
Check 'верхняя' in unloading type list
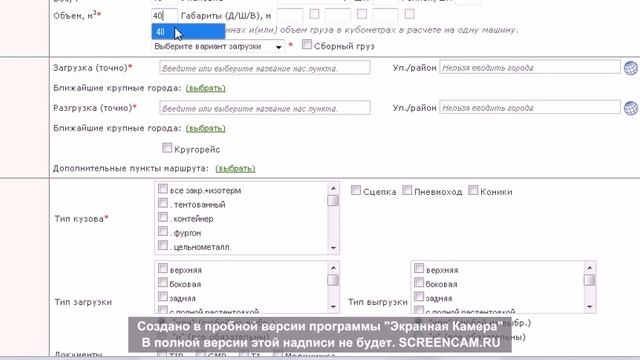(419, 268)
